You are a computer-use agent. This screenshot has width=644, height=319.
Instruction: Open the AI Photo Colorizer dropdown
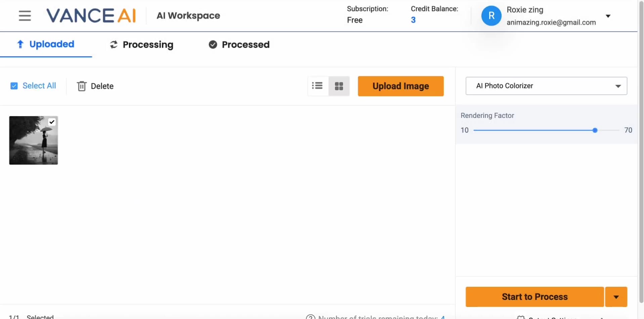click(x=546, y=86)
